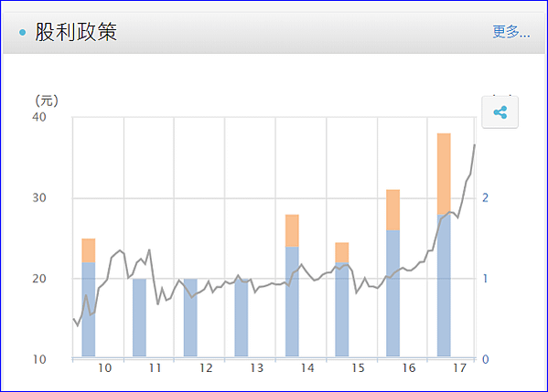Click the right axis value 2
The height and width of the screenshot is (392, 548).
click(x=485, y=198)
